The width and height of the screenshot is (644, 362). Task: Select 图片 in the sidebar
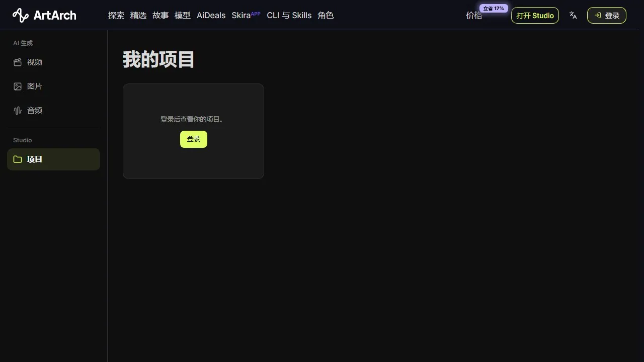click(53, 86)
